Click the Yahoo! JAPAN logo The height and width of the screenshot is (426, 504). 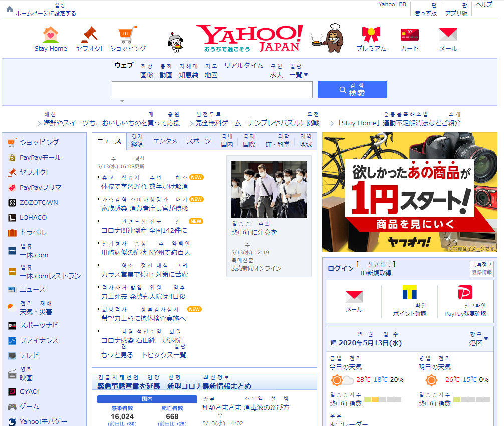click(250, 38)
